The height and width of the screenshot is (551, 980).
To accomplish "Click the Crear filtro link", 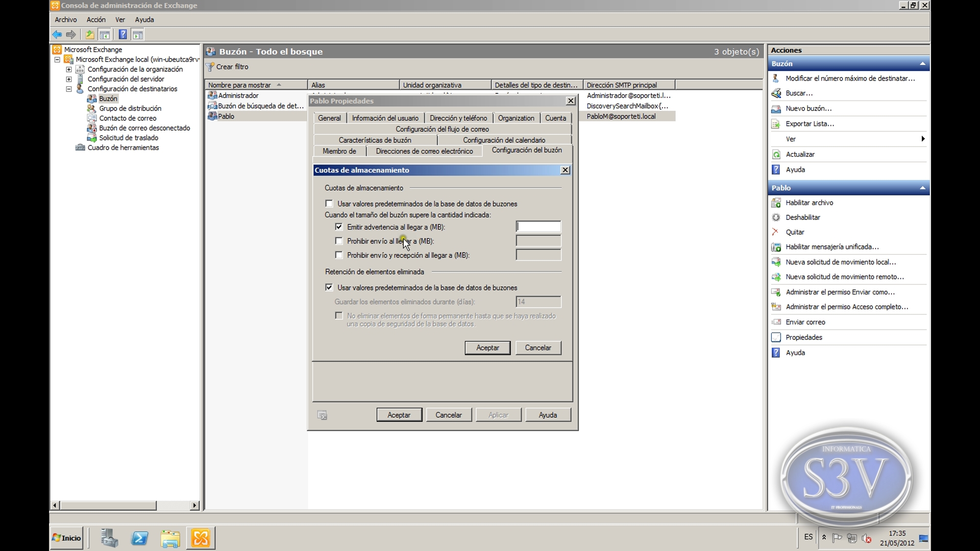I will (232, 67).
